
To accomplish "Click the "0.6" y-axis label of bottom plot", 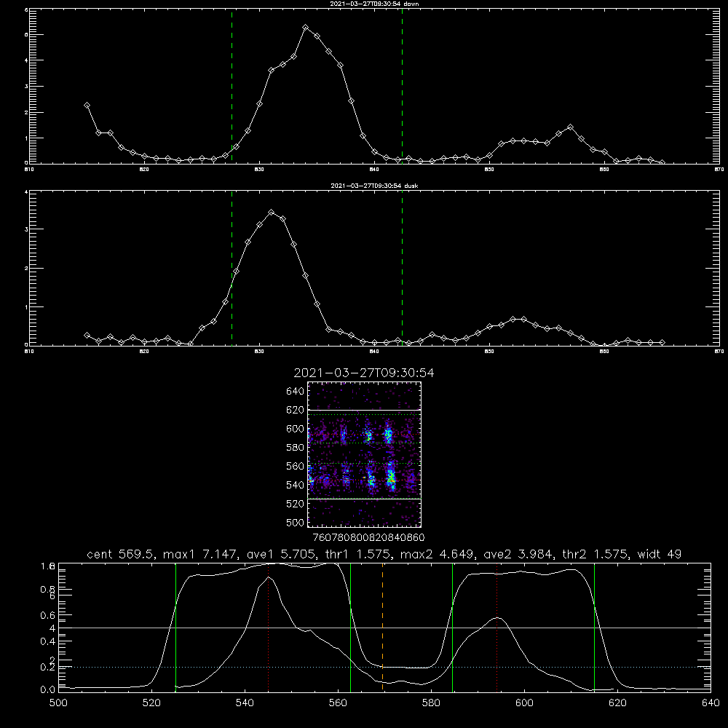I will (x=47, y=615).
